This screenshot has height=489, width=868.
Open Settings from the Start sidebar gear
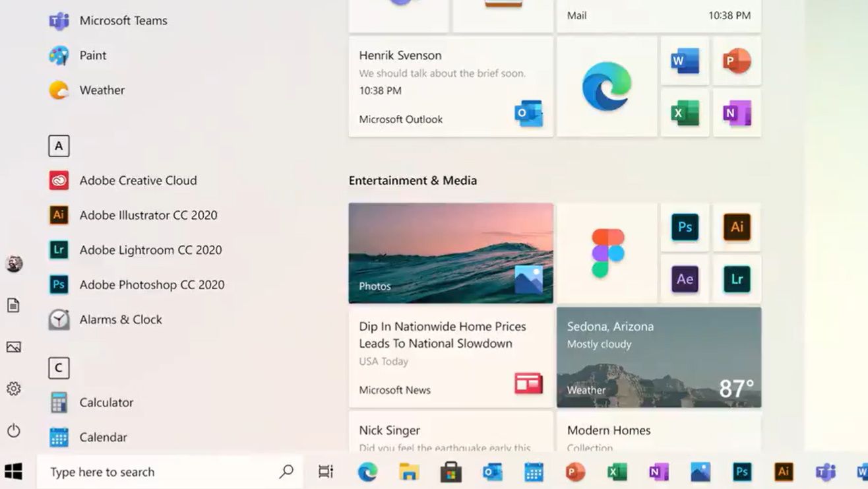[14, 389]
